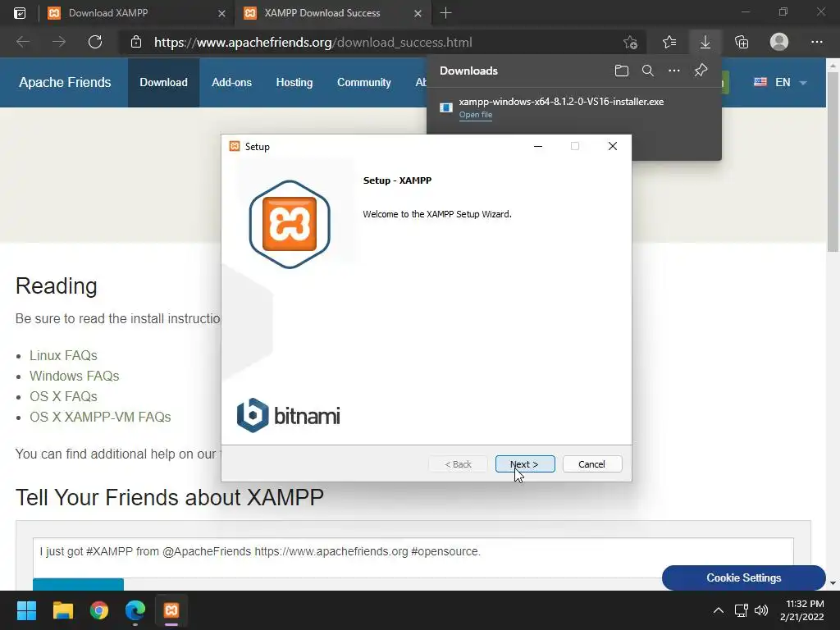Open the downloaded xampp installer file link
840x630 pixels.
point(475,115)
